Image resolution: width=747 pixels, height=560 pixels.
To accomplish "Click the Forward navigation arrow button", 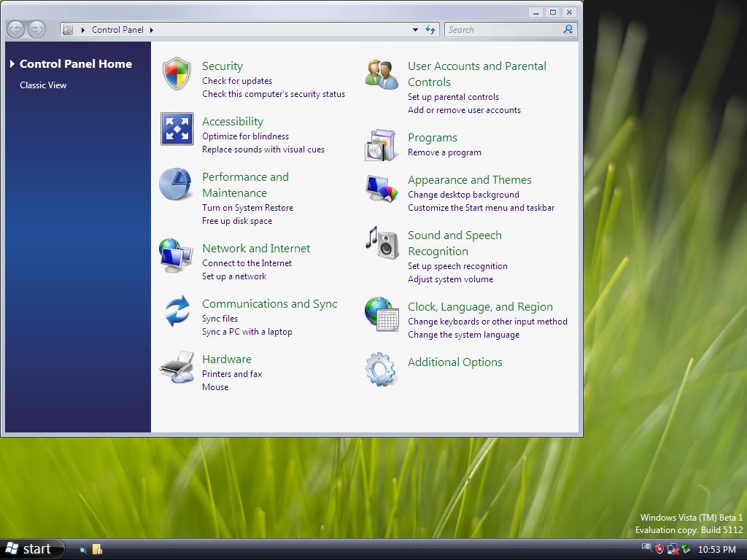I will (x=36, y=29).
